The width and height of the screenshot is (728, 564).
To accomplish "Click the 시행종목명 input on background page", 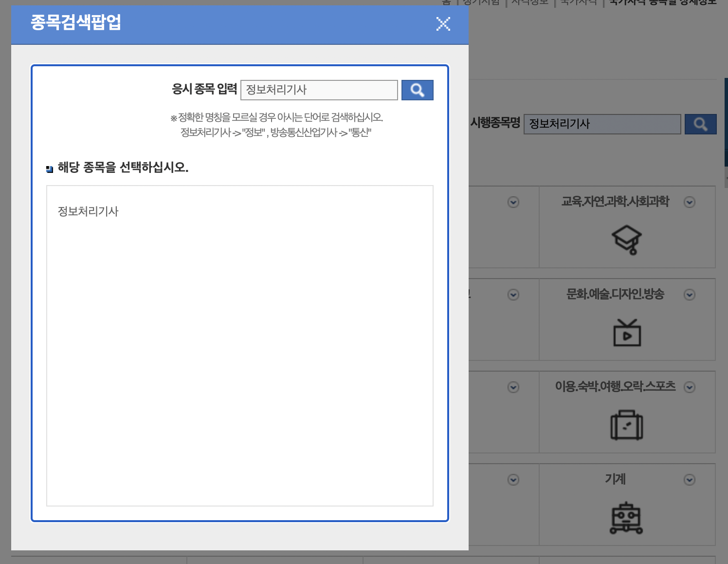I will point(602,124).
